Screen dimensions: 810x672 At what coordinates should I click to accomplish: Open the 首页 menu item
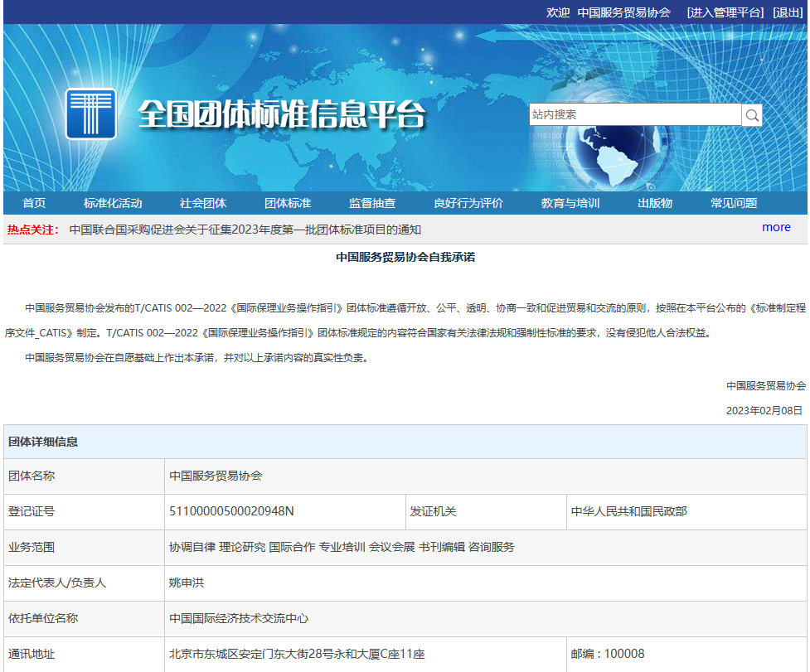coord(34,203)
